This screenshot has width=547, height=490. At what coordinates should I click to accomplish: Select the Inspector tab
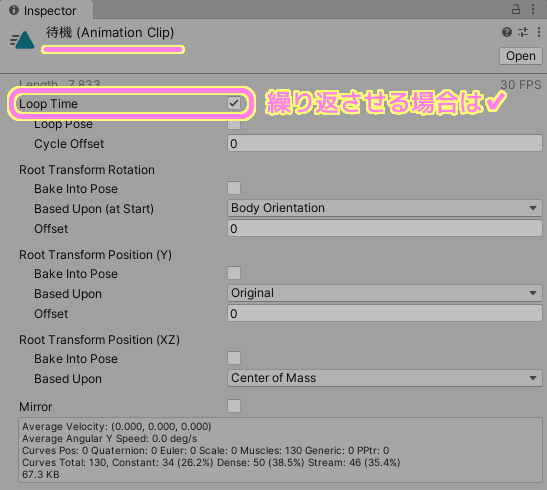tap(46, 10)
